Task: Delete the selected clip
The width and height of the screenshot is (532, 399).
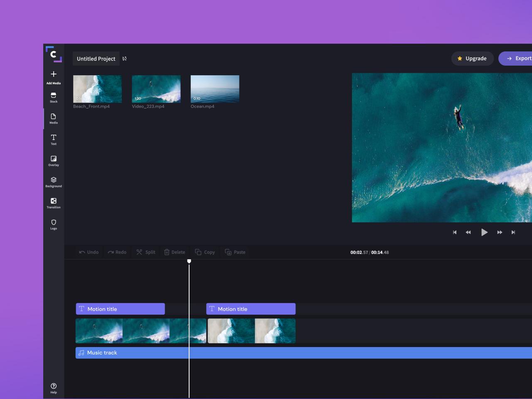Action: (x=175, y=252)
